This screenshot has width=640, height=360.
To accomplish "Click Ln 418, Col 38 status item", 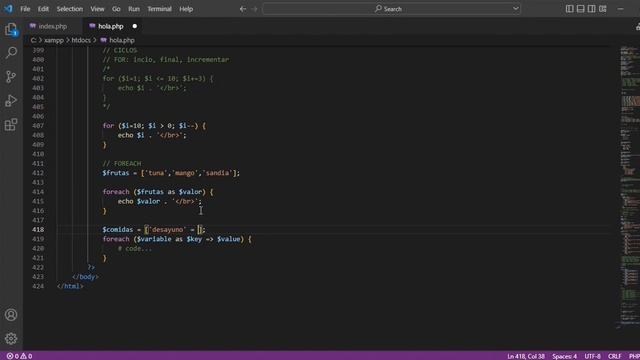I will (526, 356).
